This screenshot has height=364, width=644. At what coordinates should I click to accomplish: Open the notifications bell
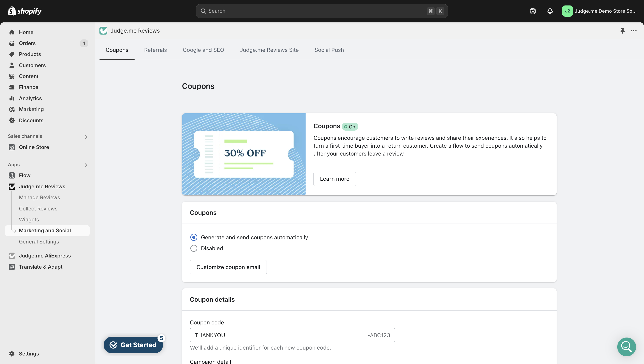tap(550, 11)
